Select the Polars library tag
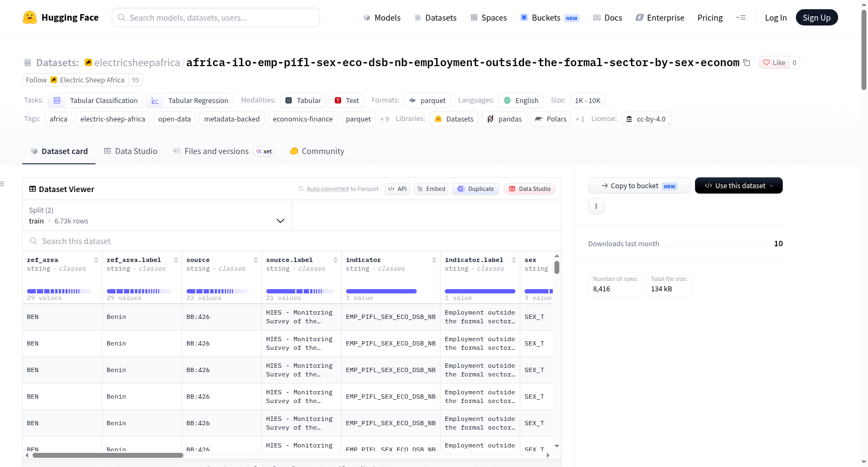The height and width of the screenshot is (467, 868). (x=550, y=119)
